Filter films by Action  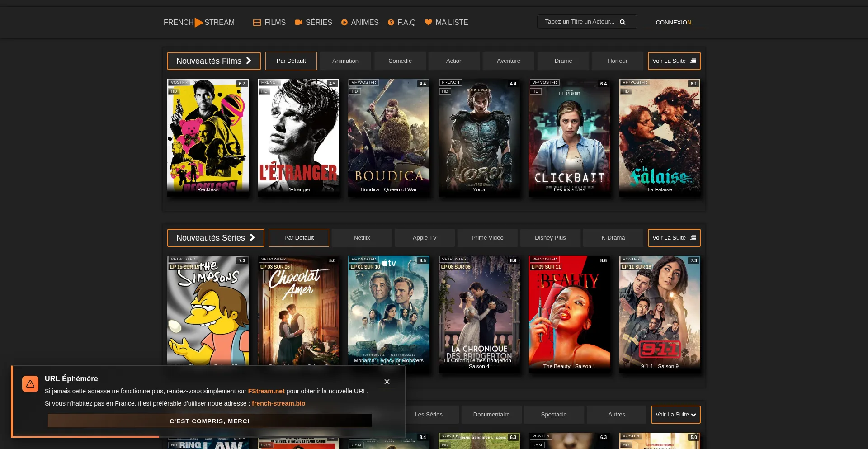tap(454, 61)
